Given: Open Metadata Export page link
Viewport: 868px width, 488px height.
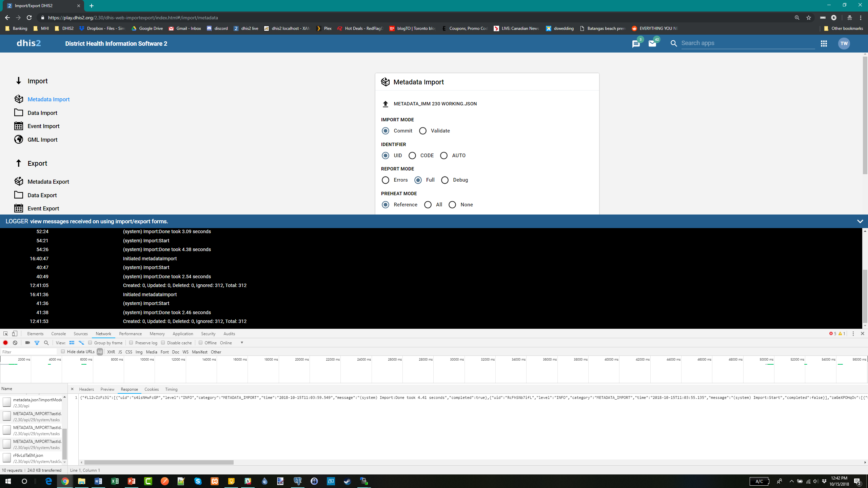Looking at the screenshot, I should coord(48,182).
